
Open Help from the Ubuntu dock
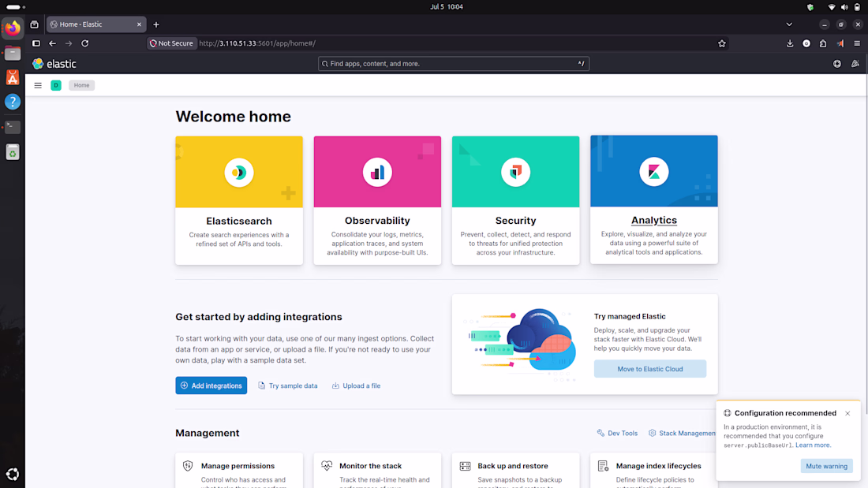(x=12, y=102)
